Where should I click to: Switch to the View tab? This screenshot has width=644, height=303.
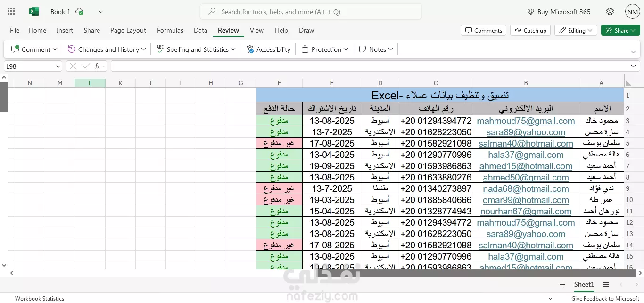(x=256, y=30)
